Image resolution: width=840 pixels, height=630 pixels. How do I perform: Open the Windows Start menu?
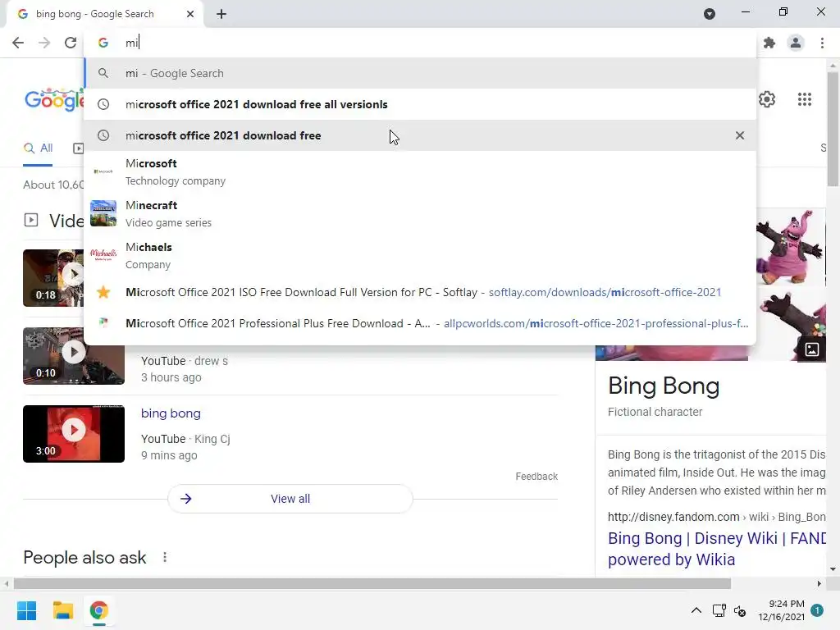[x=26, y=610]
